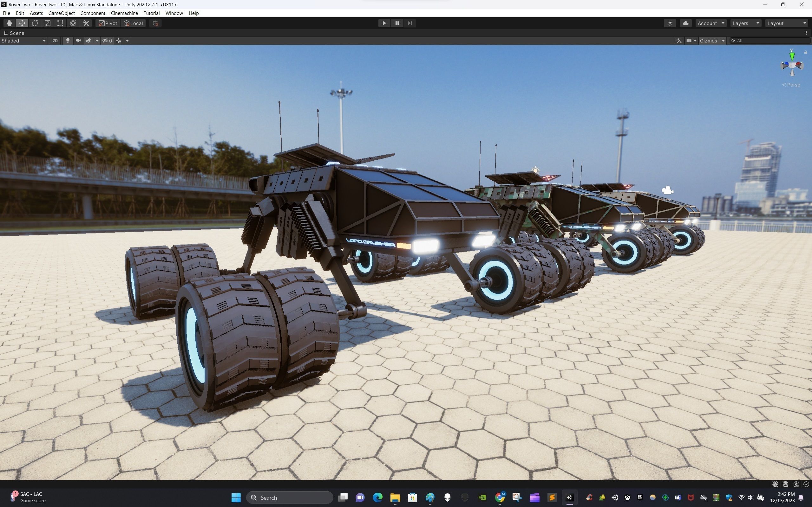Open custom editor tools
The height and width of the screenshot is (507, 812).
(x=86, y=23)
